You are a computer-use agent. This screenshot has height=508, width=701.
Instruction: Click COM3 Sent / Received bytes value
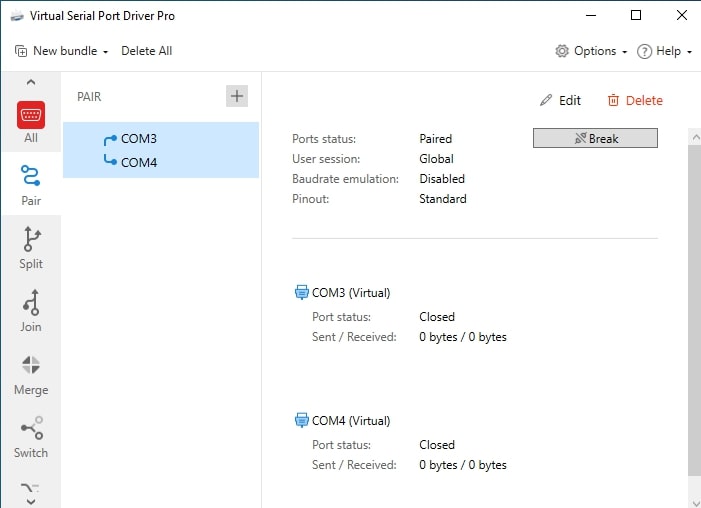tap(463, 337)
